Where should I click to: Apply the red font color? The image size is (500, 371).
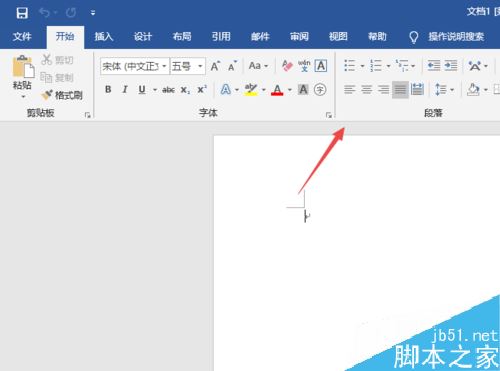click(x=277, y=89)
